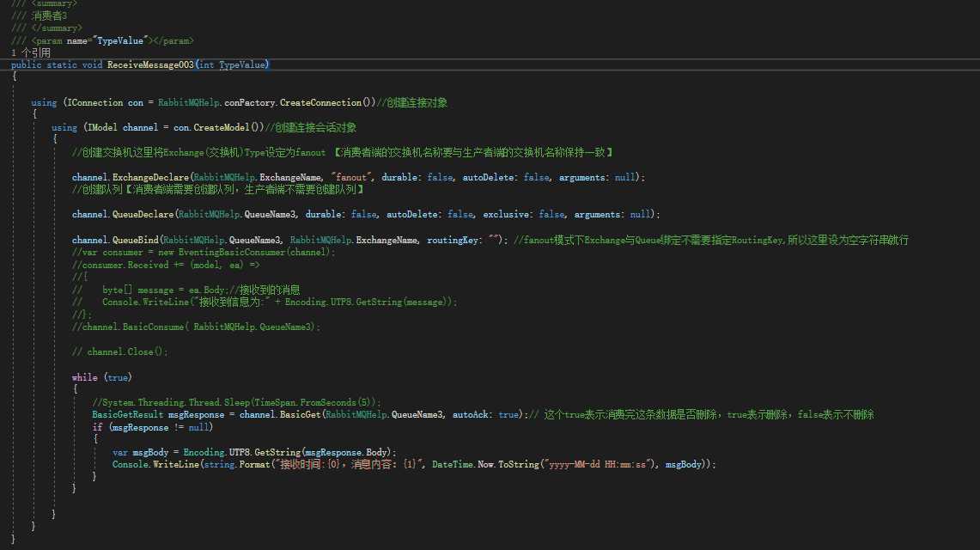Select the "int TypeValue" parameter in the method signature
Image resolution: width=980 pixels, height=550 pixels.
coord(233,64)
